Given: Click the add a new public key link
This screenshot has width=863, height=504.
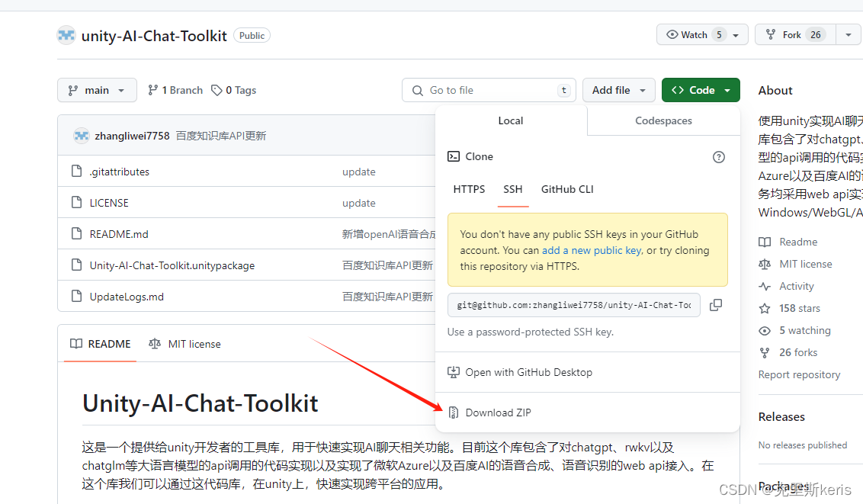Looking at the screenshot, I should pyautogui.click(x=592, y=249).
